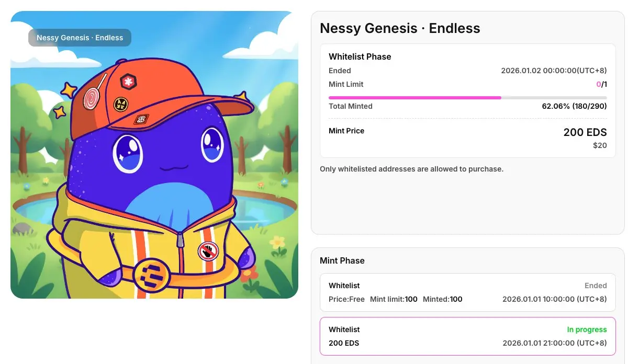Image resolution: width=628 pixels, height=364 pixels.
Task: Click the 200 EDS mint price value
Action: 585,132
